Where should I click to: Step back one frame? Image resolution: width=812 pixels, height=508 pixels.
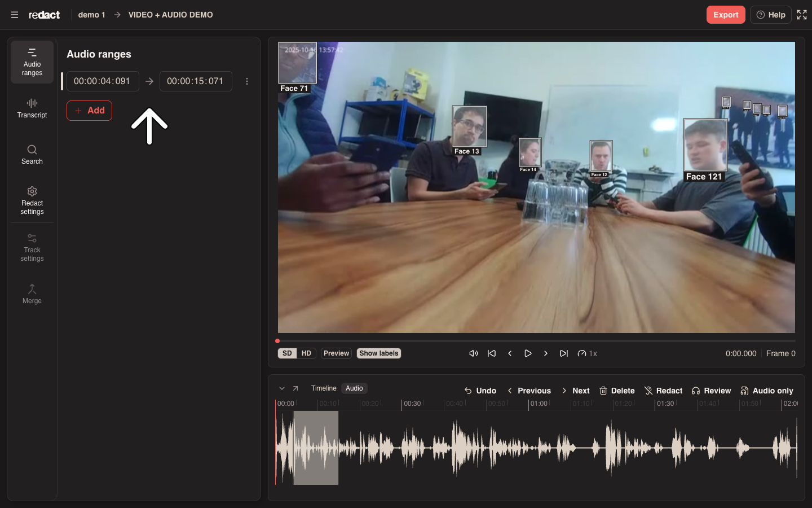510,353
